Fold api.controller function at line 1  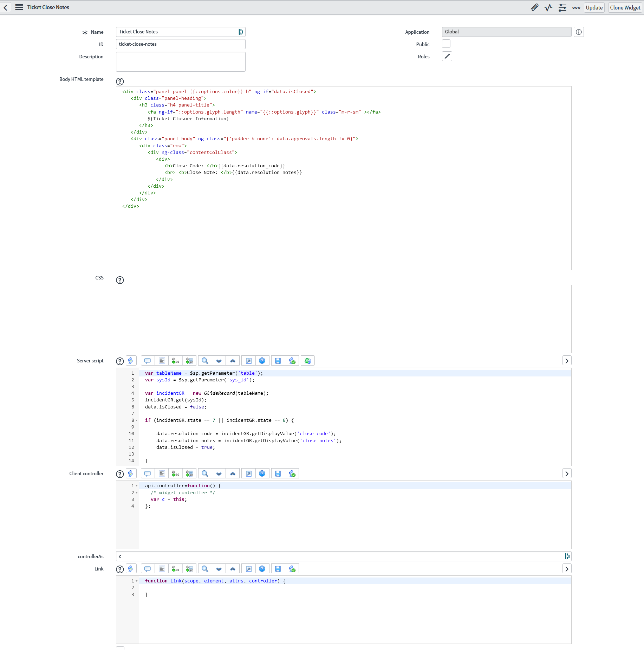137,486
